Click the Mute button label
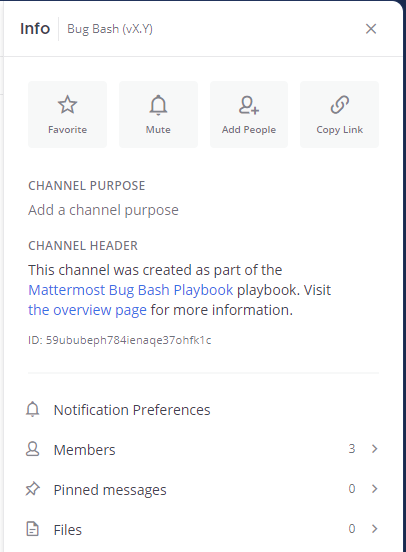This screenshot has width=406, height=552. point(158,130)
